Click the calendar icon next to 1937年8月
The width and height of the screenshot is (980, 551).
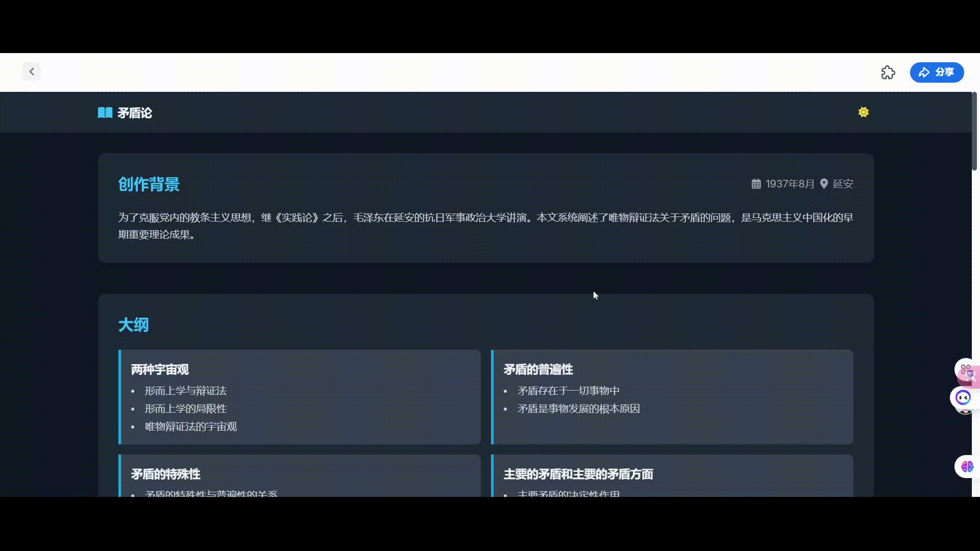coord(756,184)
